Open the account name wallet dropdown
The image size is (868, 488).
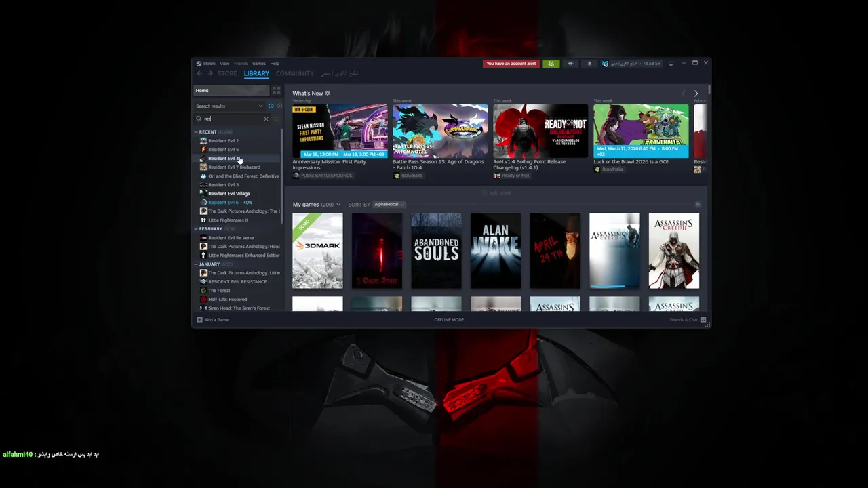tap(631, 64)
